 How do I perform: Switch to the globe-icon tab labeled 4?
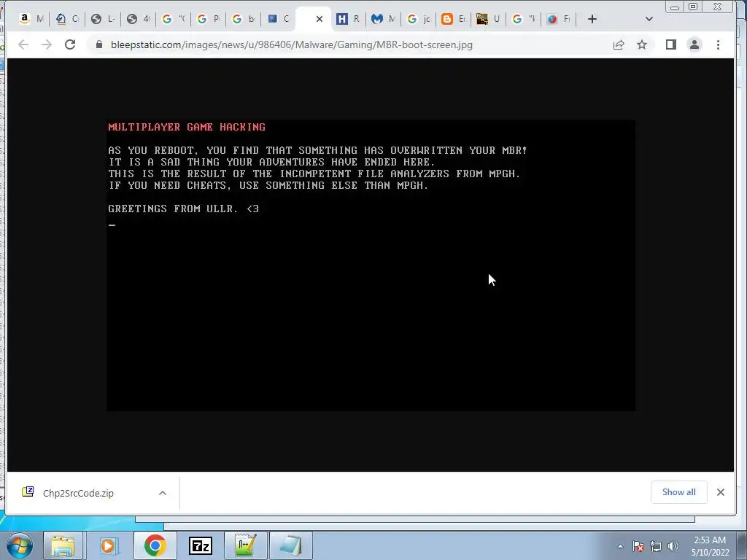coord(138,19)
